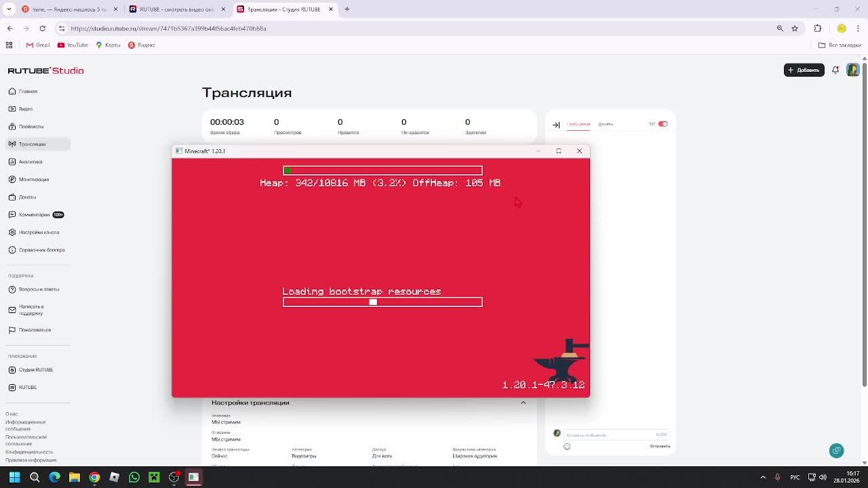Screen dimensions: 868x488
Task: Open Написать в поддержку
Action: [x=31, y=309]
